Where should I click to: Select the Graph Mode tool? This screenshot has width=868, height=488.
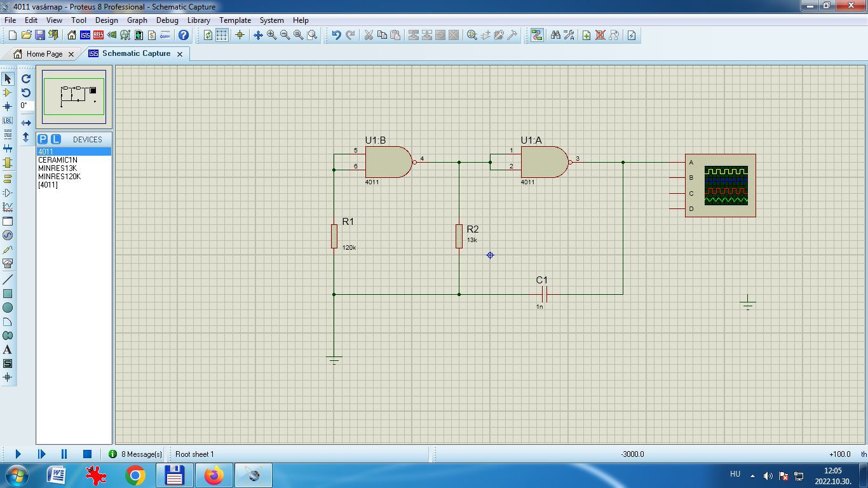click(x=8, y=207)
